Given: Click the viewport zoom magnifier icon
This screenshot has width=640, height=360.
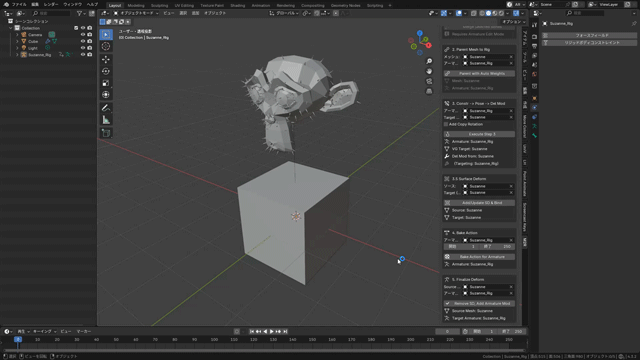Looking at the screenshot, I should pos(429,61).
